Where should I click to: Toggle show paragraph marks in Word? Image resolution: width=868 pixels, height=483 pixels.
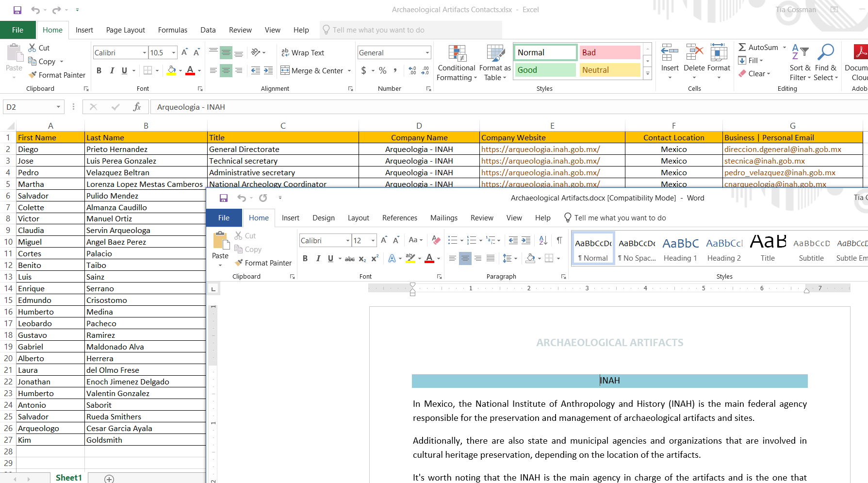point(559,240)
